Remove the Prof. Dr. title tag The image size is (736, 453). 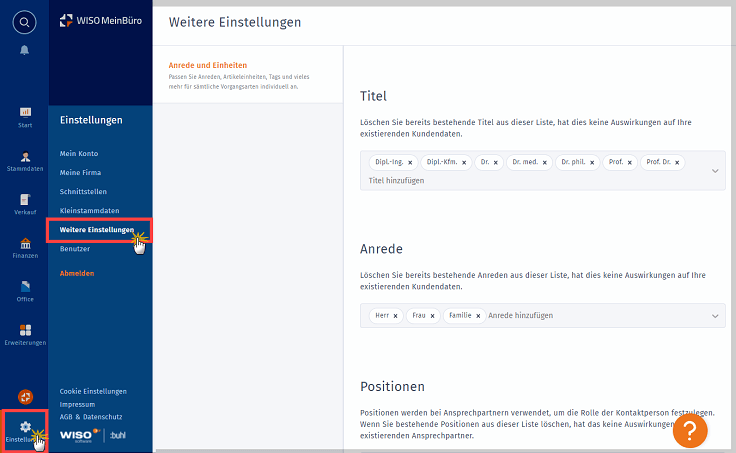click(678, 162)
